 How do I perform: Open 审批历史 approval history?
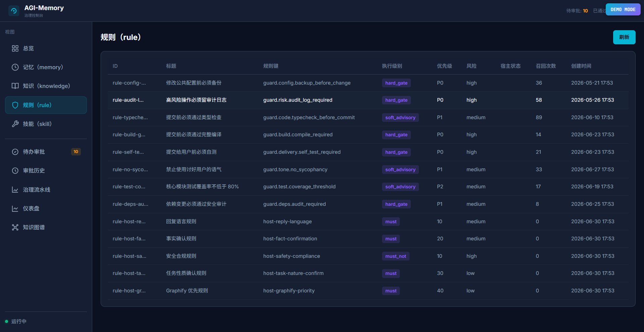(46, 171)
